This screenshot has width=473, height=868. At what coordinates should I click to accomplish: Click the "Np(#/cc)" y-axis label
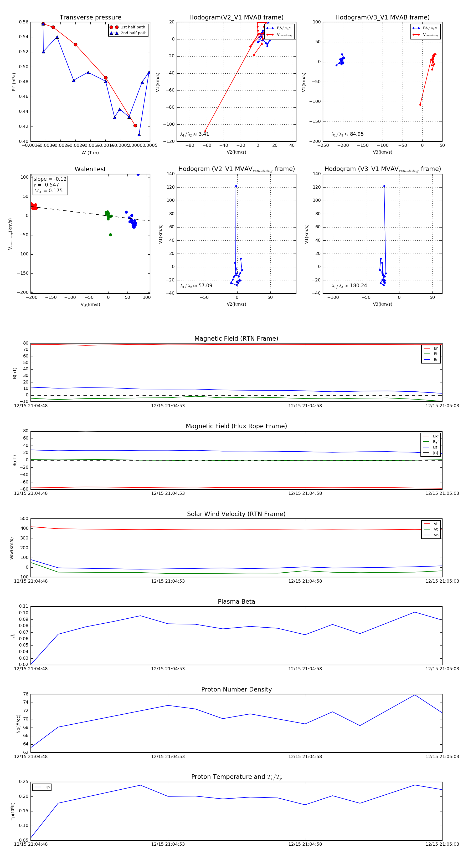[x=18, y=724]
